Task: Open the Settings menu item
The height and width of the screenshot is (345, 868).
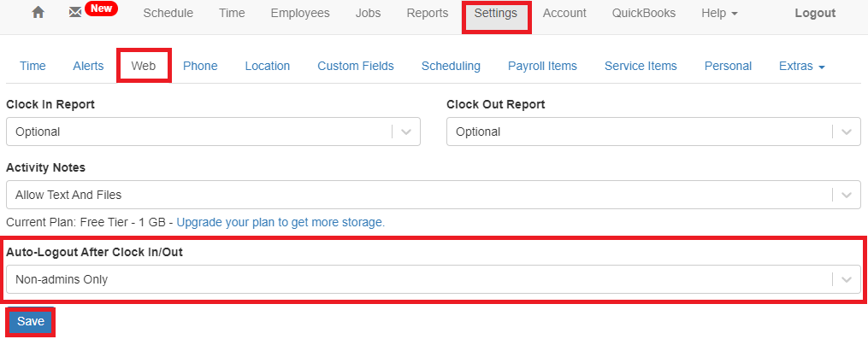Action: pyautogui.click(x=496, y=13)
